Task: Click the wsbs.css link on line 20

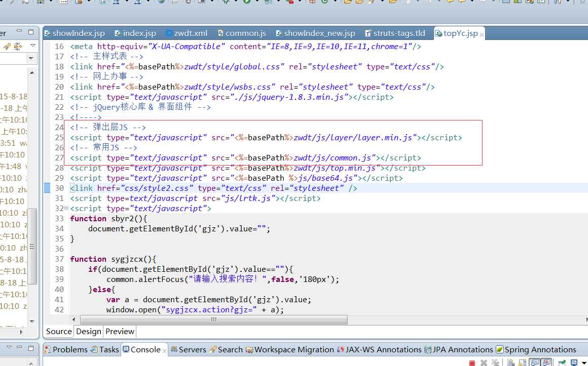Action: (x=252, y=87)
